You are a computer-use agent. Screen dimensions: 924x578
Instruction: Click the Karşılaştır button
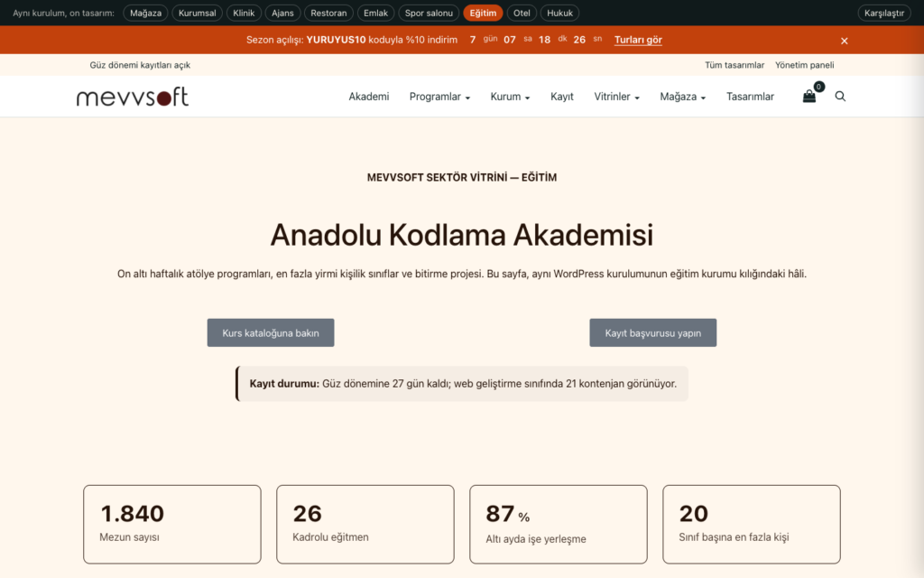[x=884, y=13]
